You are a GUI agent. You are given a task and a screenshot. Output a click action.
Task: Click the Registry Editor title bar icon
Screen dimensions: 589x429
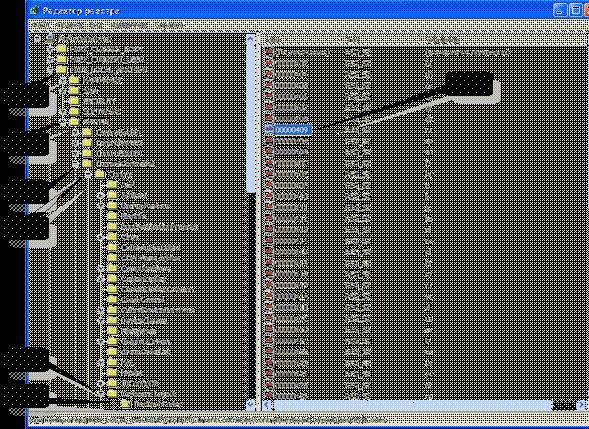(35, 11)
